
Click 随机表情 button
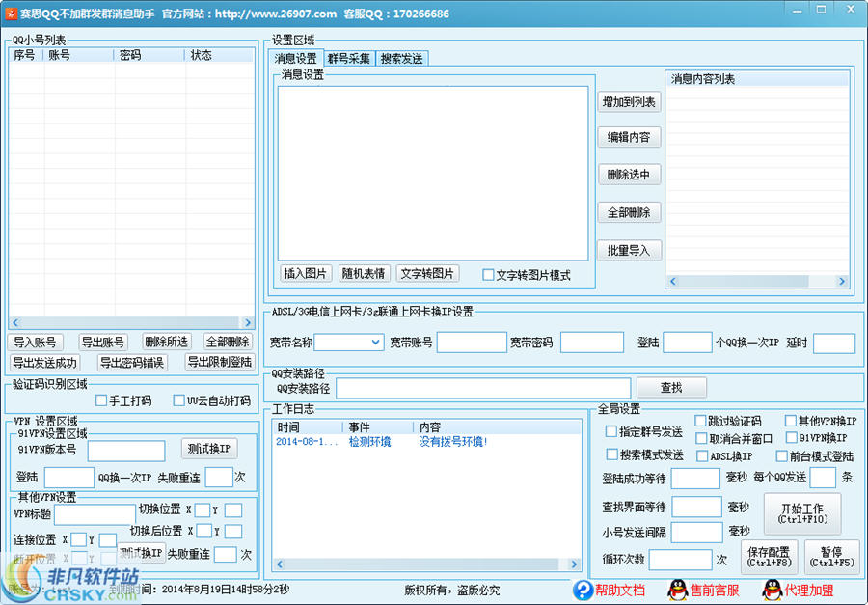click(364, 273)
